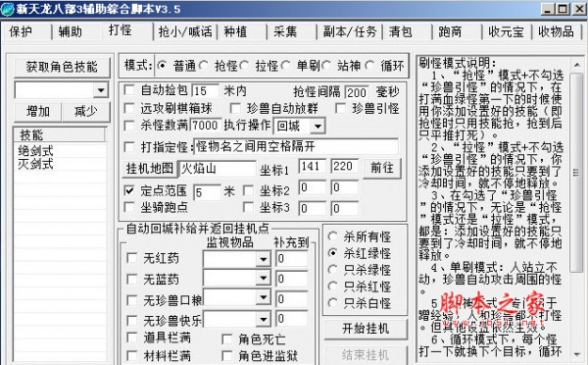Click the 挂机地图 button
Screen dimensions: 588x365
point(150,169)
